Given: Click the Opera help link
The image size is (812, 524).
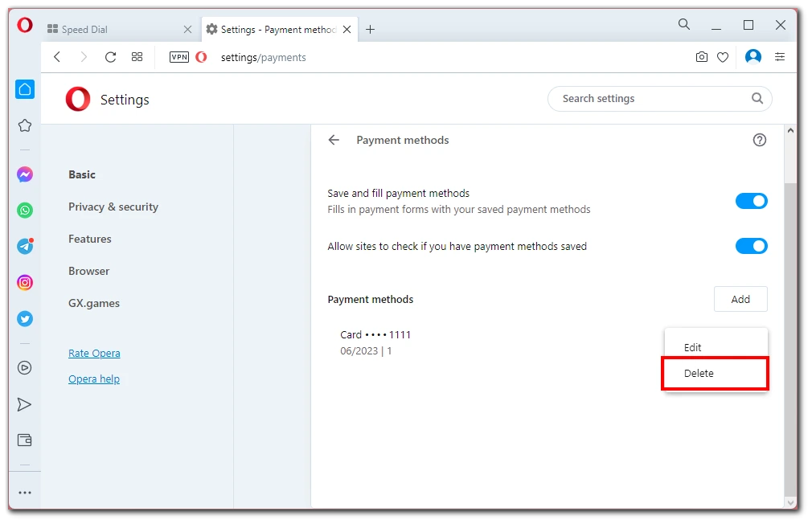Looking at the screenshot, I should tap(94, 379).
